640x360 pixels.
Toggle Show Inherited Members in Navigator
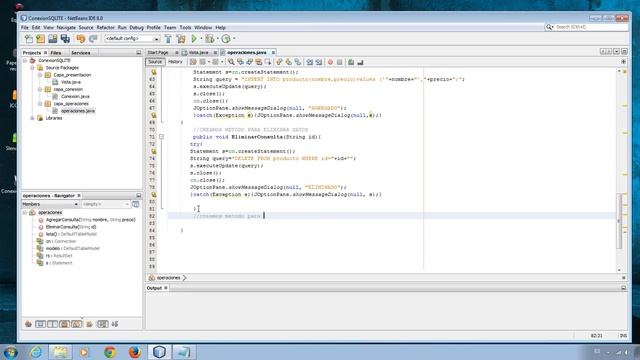(x=28, y=324)
